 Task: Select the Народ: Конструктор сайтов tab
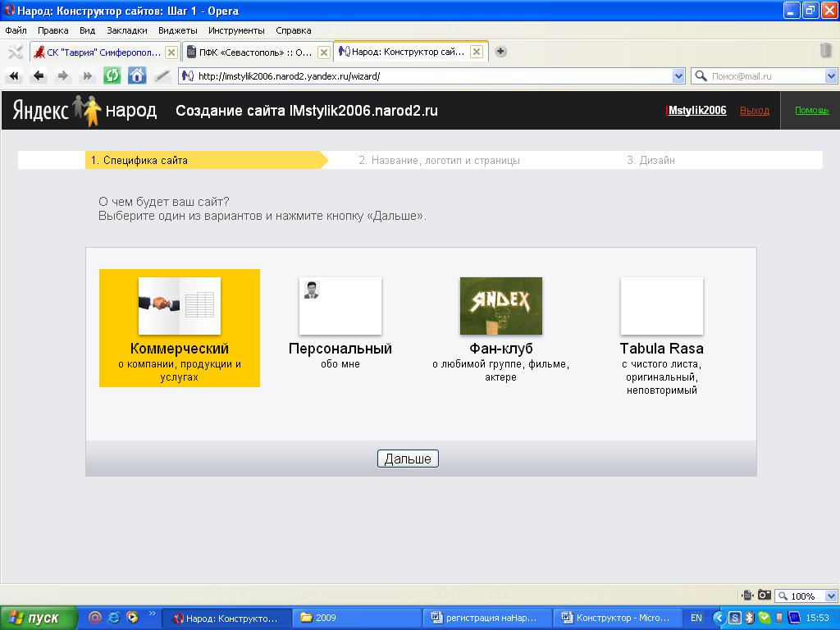pos(410,52)
